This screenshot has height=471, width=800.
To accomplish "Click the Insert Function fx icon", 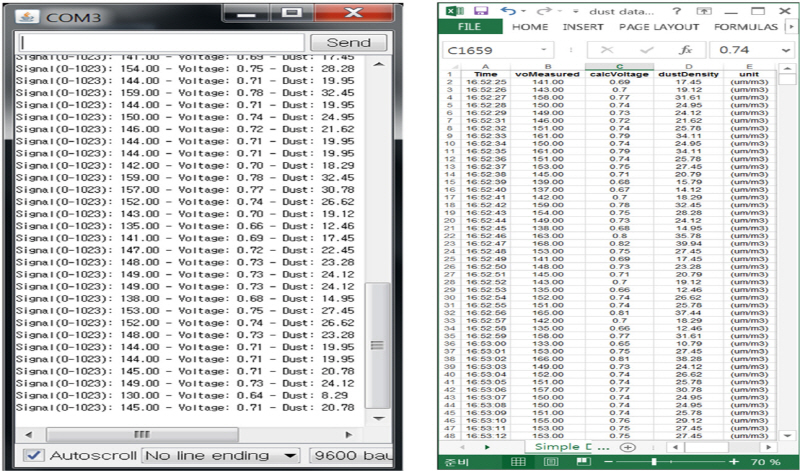I will [x=685, y=49].
